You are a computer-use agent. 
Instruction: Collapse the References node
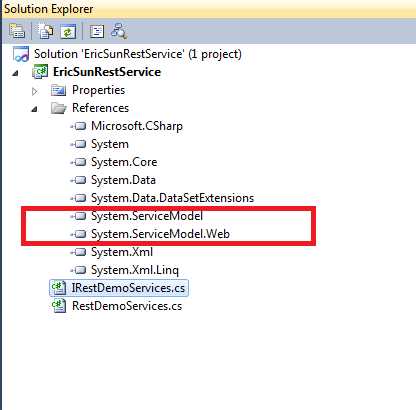34,109
